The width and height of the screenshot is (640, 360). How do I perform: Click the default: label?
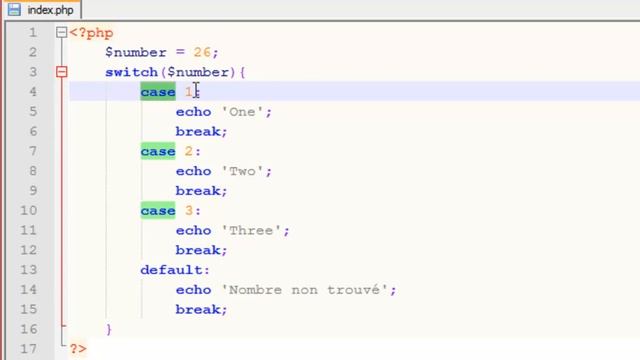(x=175, y=270)
